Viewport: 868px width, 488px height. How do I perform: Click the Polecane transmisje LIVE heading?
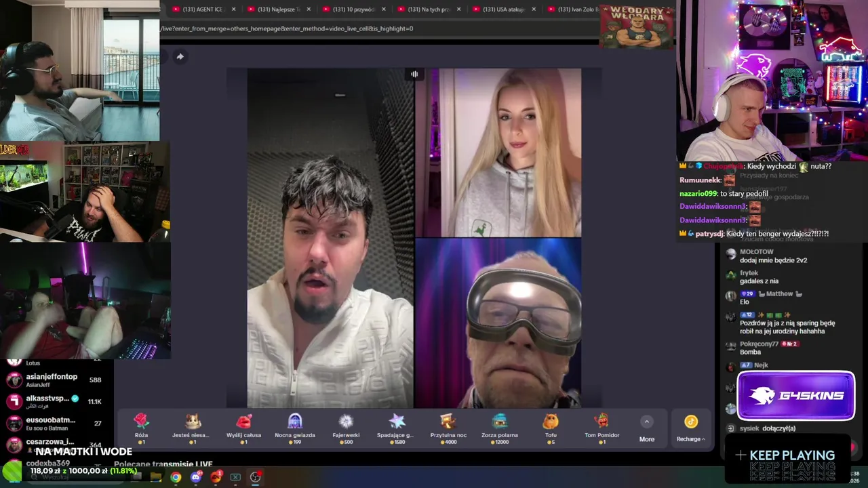(163, 464)
